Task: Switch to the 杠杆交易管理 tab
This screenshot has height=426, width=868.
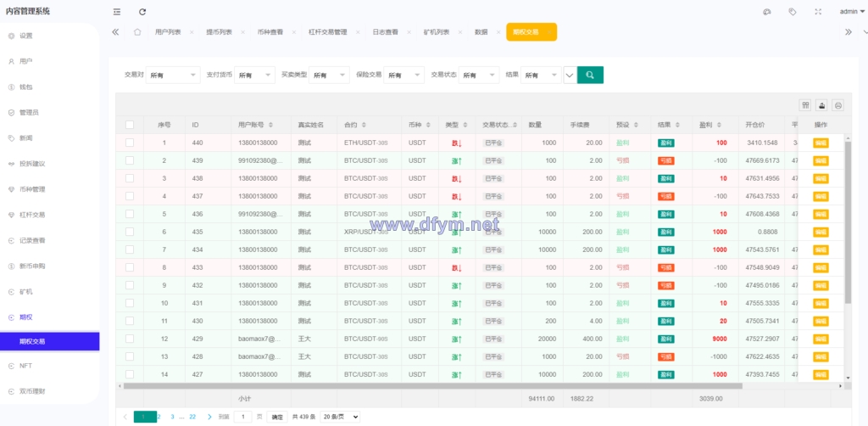Action: coord(328,32)
